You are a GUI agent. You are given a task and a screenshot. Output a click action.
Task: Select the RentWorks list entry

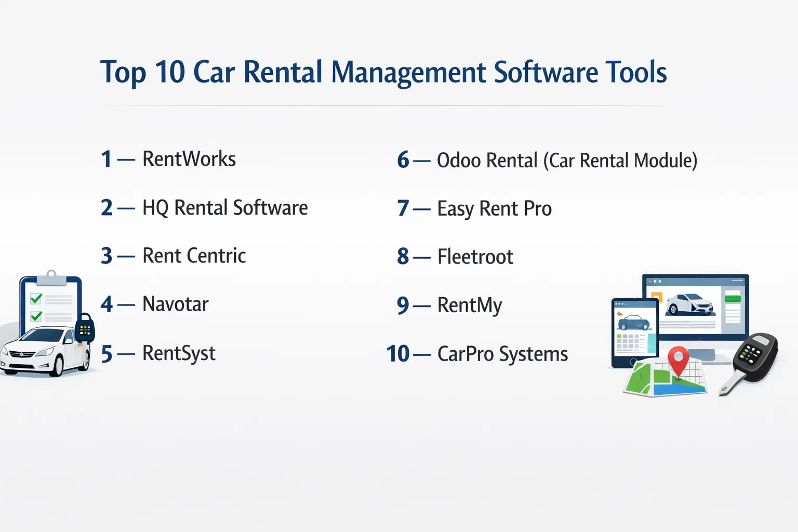point(189,159)
